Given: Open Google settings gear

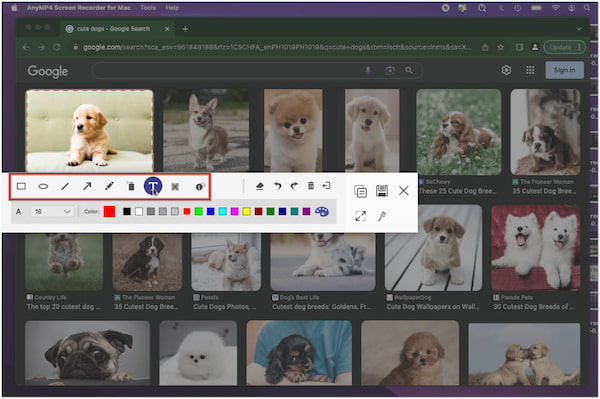Looking at the screenshot, I should coord(506,70).
